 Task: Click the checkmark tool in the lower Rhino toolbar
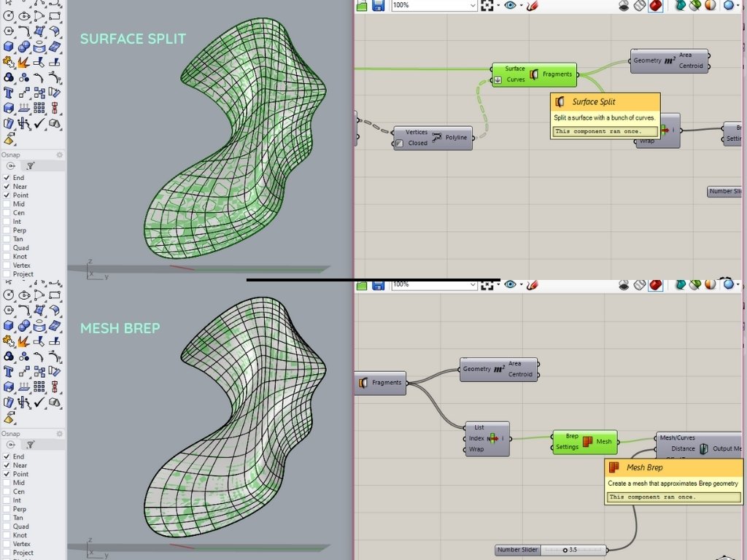tap(39, 402)
